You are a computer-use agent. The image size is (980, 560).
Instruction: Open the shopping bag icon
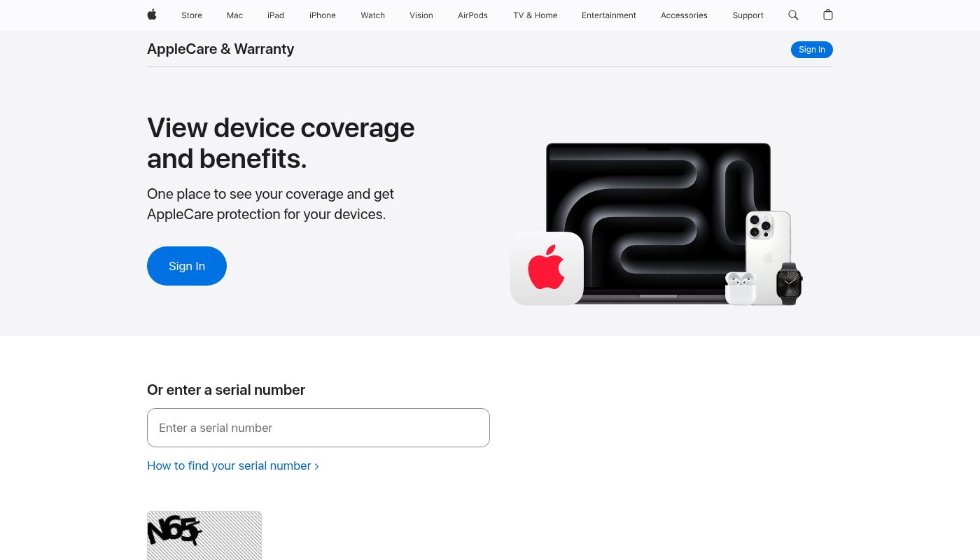click(x=828, y=15)
